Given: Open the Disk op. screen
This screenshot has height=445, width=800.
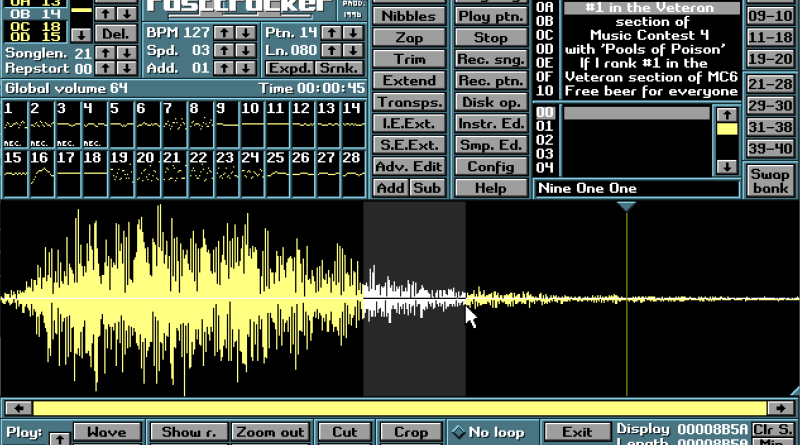Looking at the screenshot, I should tap(491, 102).
